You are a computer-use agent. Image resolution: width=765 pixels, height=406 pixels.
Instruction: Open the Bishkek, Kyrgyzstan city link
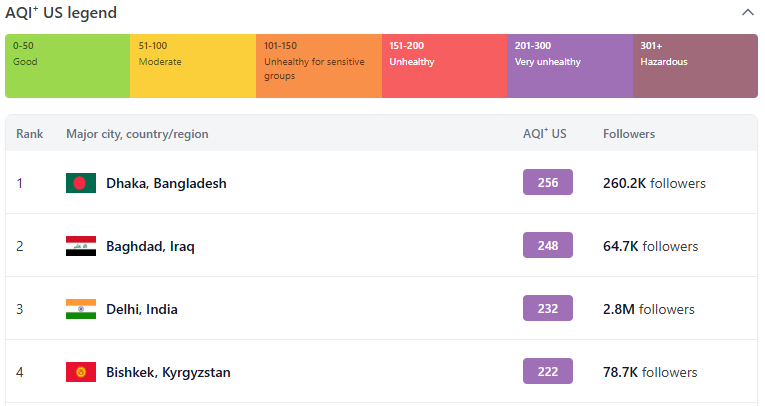tap(168, 372)
